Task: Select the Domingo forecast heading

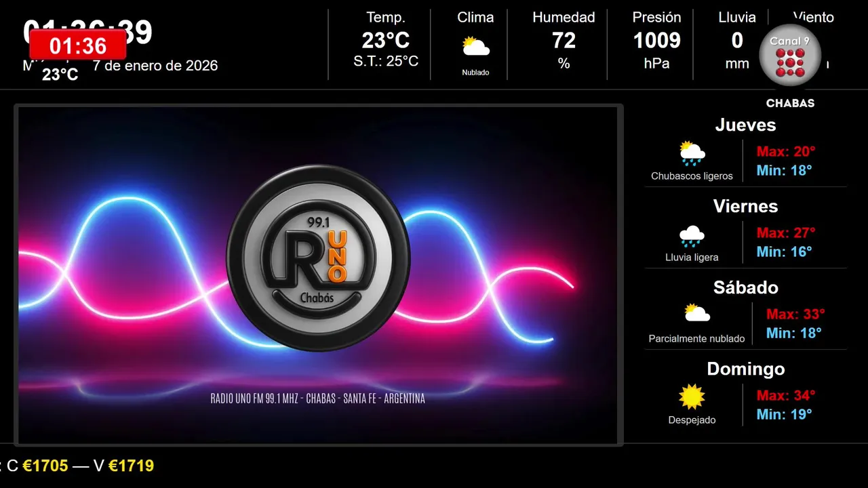Action: [745, 369]
